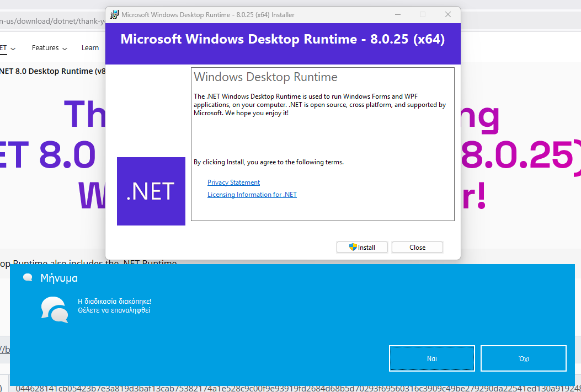Open the Learn menu on the website

[90, 48]
